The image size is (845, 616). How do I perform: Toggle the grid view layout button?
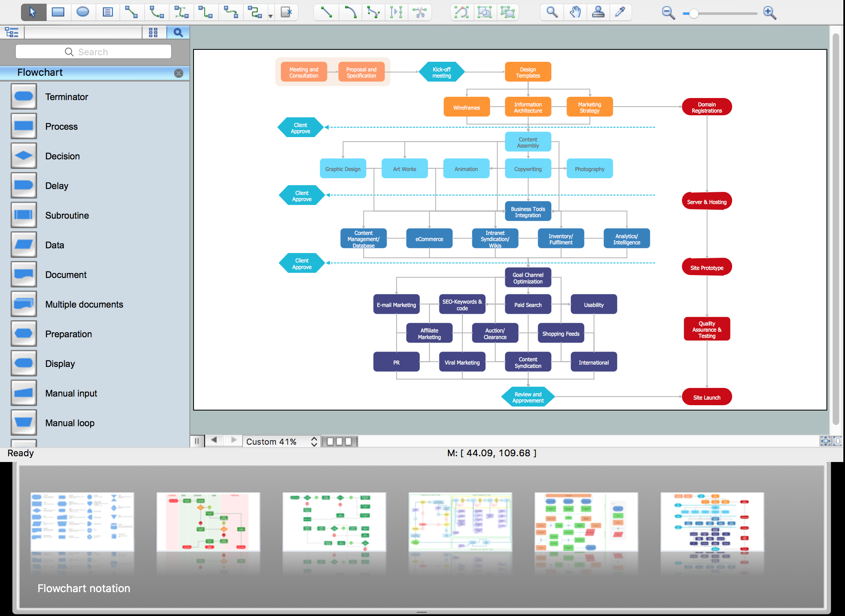154,32
